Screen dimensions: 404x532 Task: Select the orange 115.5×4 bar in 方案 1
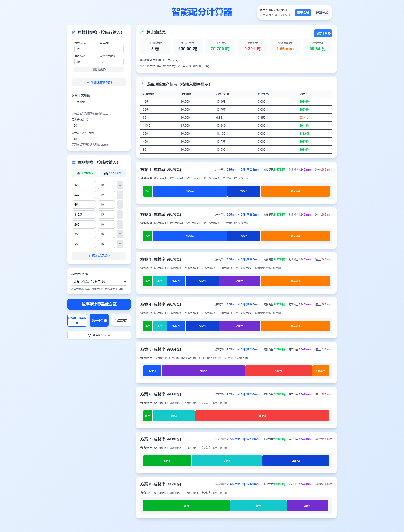click(x=295, y=191)
